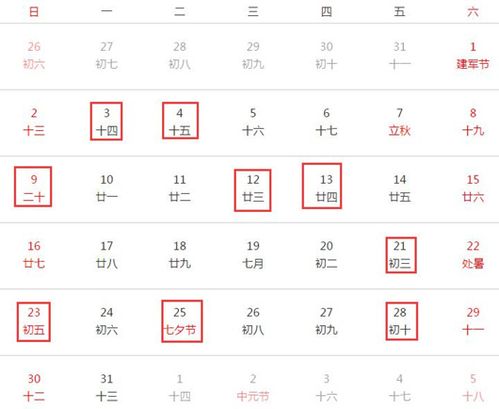Image resolution: width=499 pixels, height=409 pixels.
Task: Click next-month date 2 中元节
Action: [253, 387]
